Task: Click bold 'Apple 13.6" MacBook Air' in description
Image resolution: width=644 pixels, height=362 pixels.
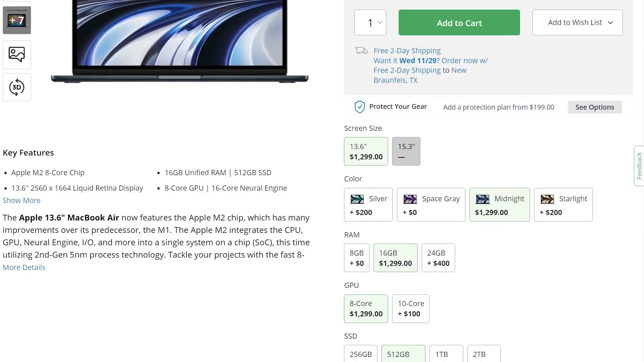Action: [69, 218]
